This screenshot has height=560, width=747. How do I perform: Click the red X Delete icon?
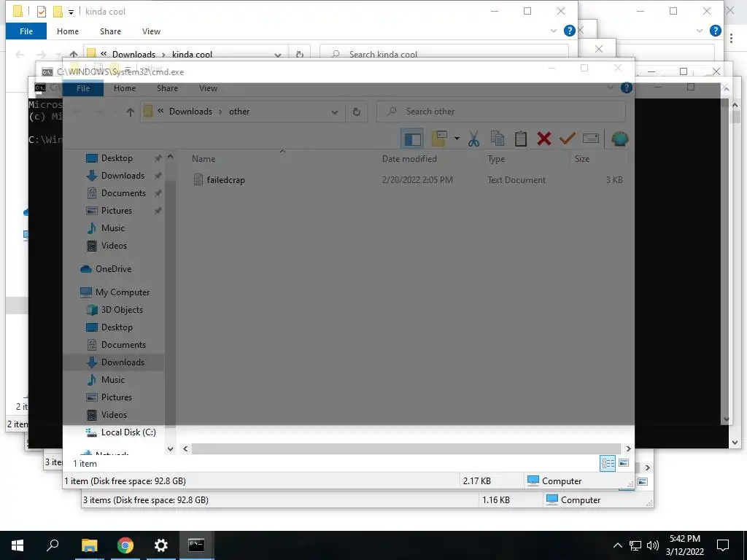click(x=544, y=139)
